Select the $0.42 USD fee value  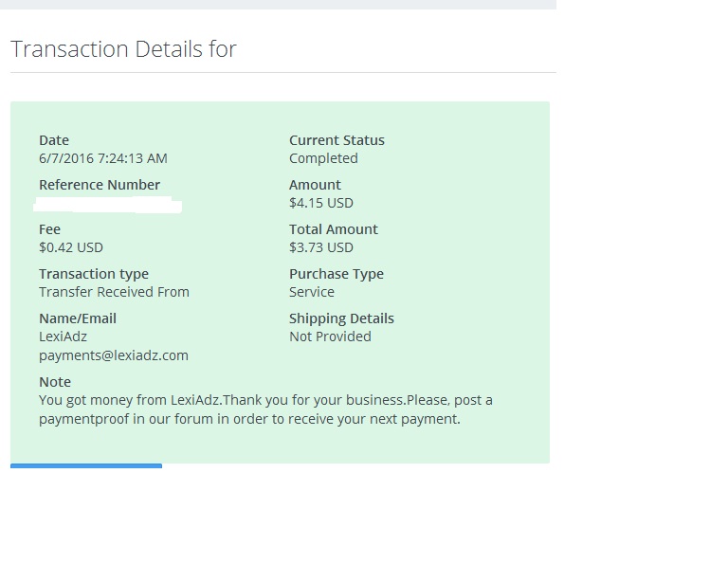coord(71,247)
